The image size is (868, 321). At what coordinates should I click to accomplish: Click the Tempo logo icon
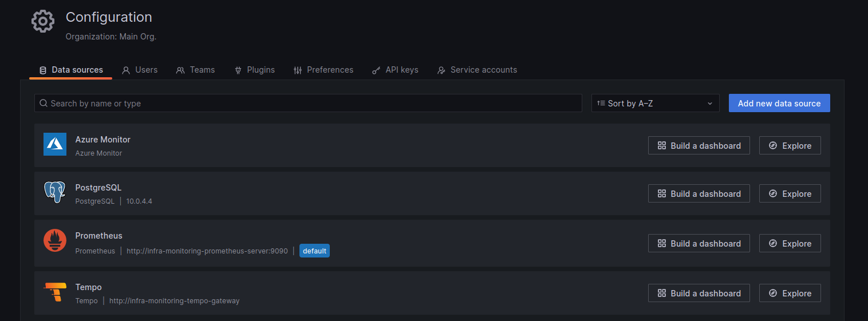pyautogui.click(x=55, y=292)
